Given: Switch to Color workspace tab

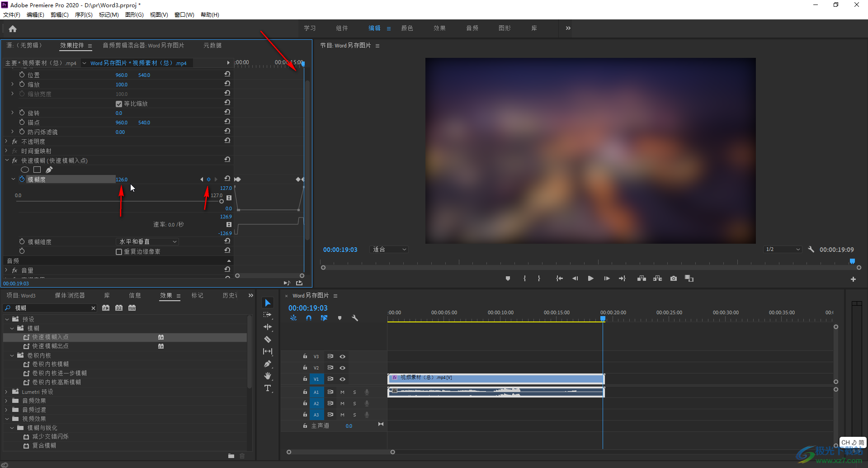Looking at the screenshot, I should click(407, 28).
